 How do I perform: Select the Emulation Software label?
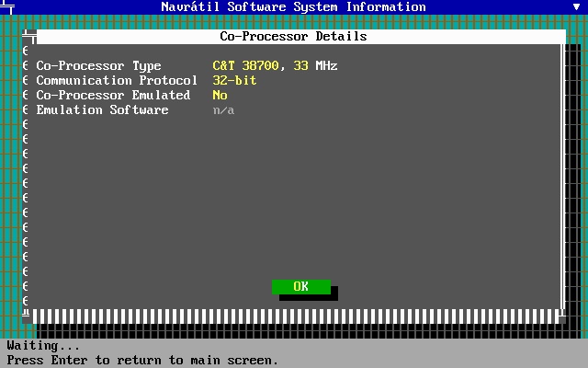tap(102, 110)
